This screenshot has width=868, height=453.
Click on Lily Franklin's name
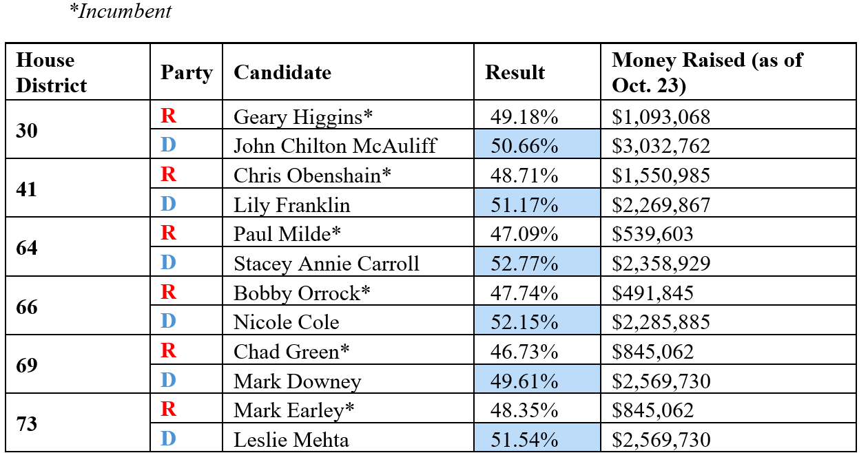[291, 204]
